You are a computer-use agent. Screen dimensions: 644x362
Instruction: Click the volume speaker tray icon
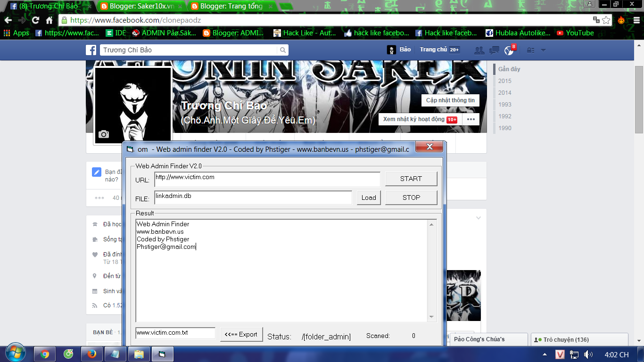(x=588, y=354)
